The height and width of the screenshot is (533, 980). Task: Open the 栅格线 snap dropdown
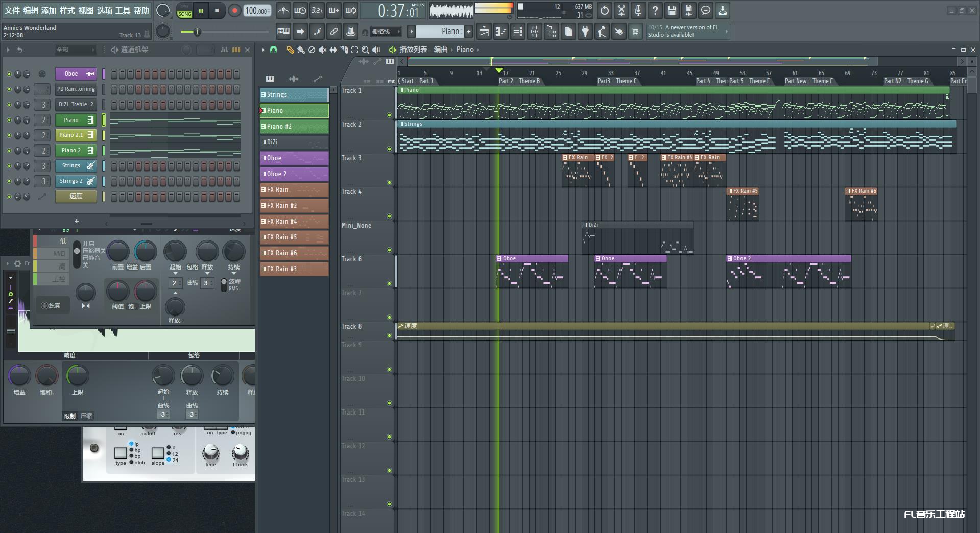click(x=385, y=31)
